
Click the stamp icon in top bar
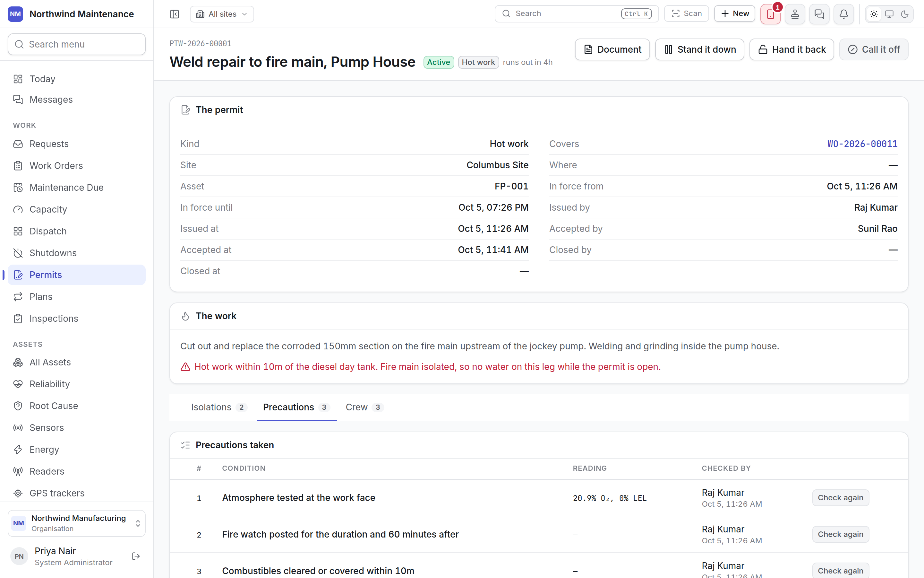tap(795, 14)
